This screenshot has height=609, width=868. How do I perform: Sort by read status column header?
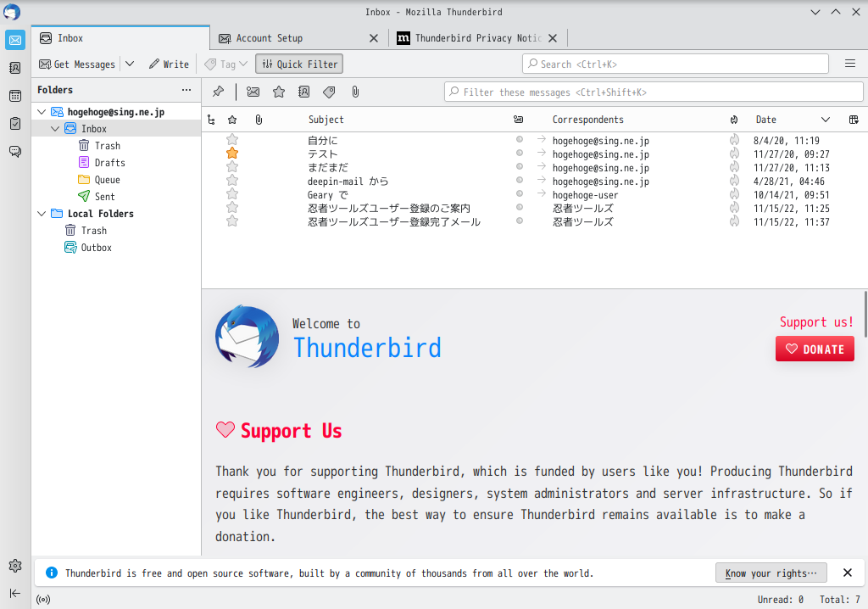(518, 120)
